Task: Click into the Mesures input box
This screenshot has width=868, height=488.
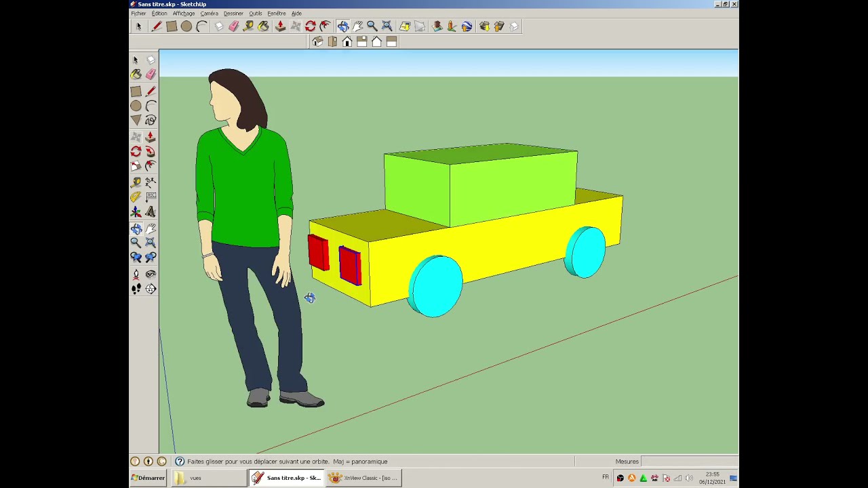Action: [689, 462]
